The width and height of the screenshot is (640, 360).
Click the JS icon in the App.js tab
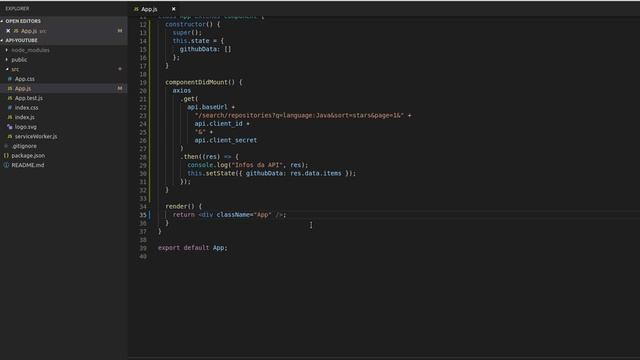point(136,9)
